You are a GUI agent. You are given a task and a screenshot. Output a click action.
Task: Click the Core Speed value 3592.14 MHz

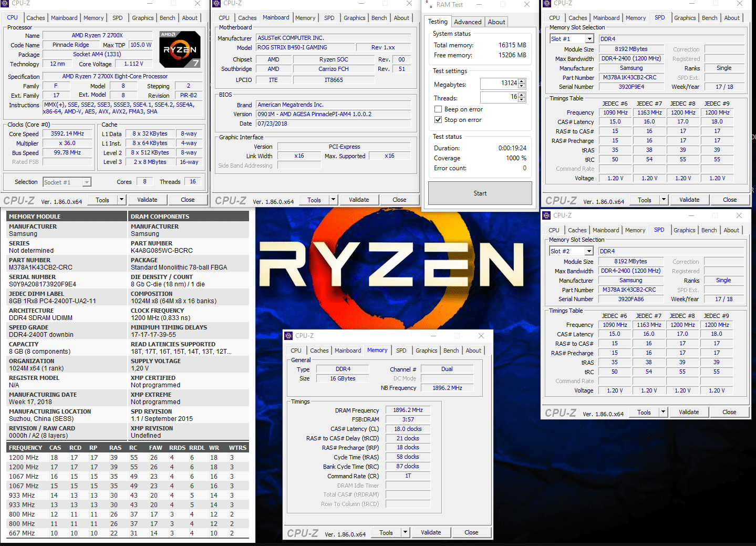[x=67, y=133]
